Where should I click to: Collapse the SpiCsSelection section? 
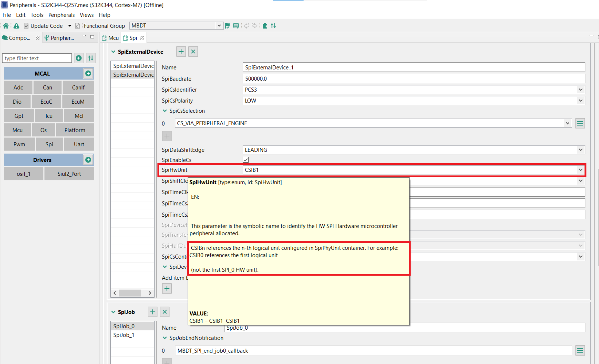pyautogui.click(x=165, y=111)
